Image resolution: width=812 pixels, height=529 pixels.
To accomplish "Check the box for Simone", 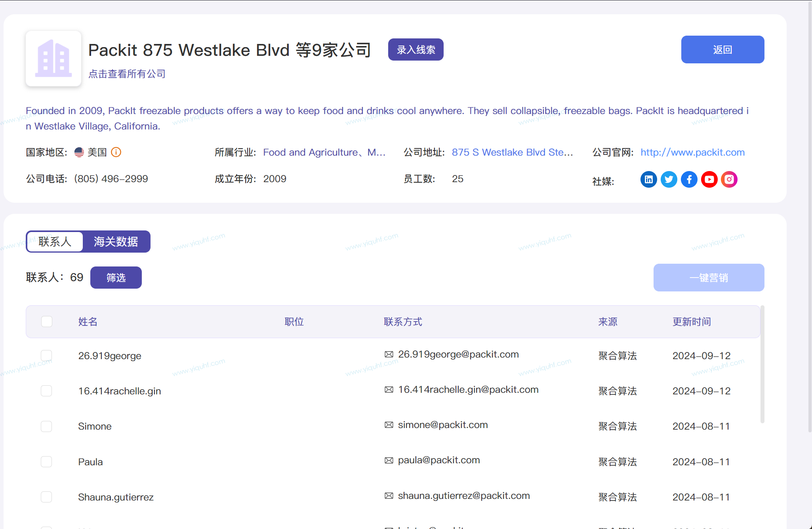I will click(x=46, y=426).
